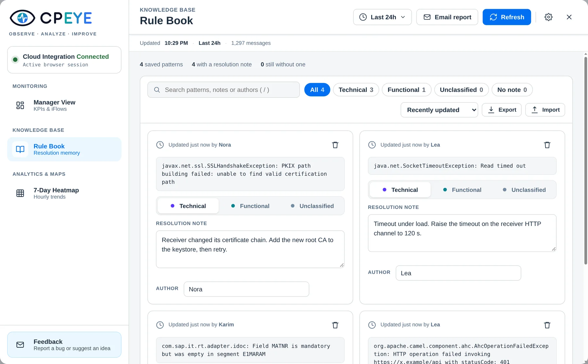Image resolution: width=588 pixels, height=364 pixels.
Task: Show All 4 patterns filter
Action: (x=317, y=90)
